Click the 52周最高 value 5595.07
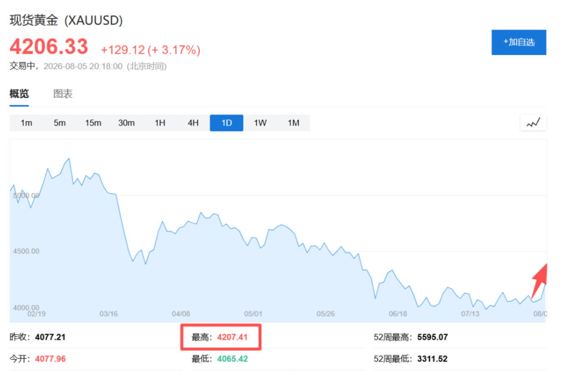The image size is (566, 392). [x=432, y=337]
